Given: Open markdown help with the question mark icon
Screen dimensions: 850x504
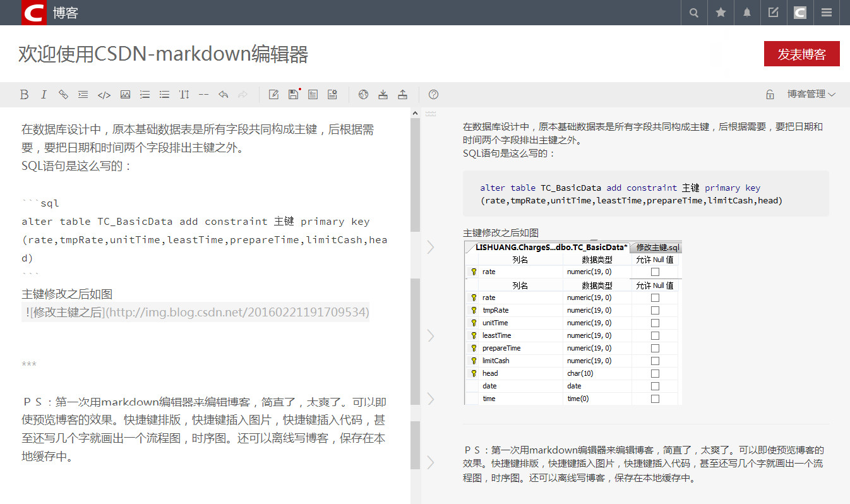Looking at the screenshot, I should tap(433, 95).
